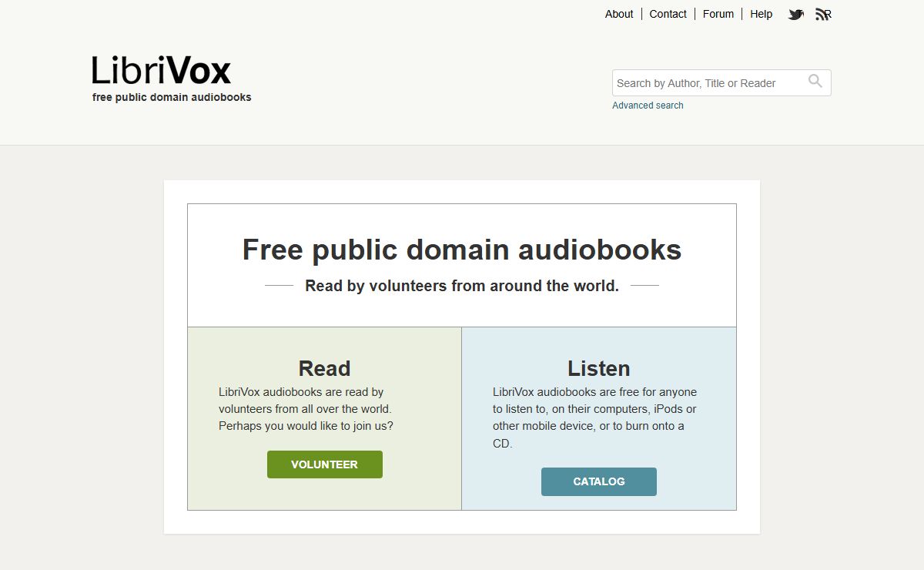This screenshot has width=924, height=570.
Task: Click the 'free public domain audiobooks' tagline under logo
Action: [x=172, y=97]
